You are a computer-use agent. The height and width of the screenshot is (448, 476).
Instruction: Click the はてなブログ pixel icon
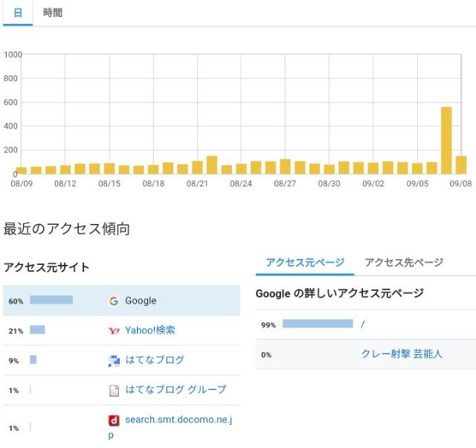[114, 360]
